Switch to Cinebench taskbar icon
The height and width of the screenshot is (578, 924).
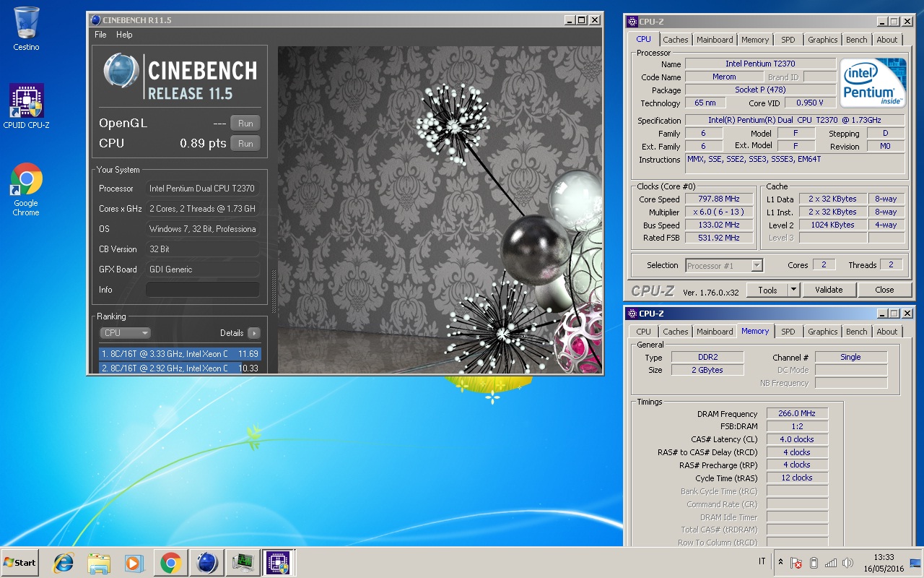[206, 563]
